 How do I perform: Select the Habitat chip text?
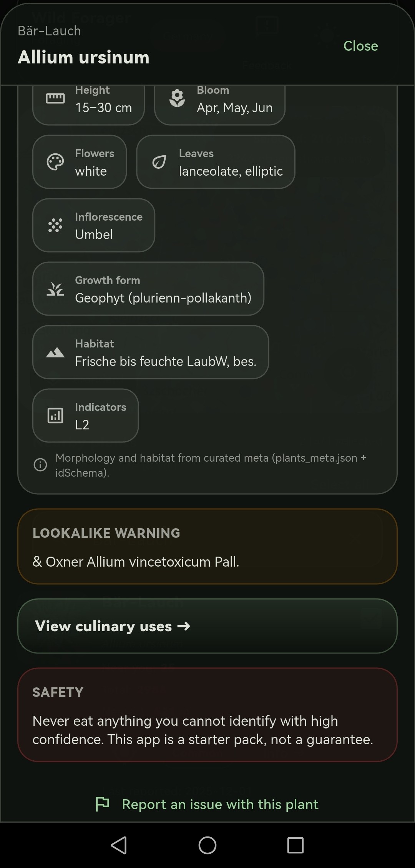click(166, 361)
